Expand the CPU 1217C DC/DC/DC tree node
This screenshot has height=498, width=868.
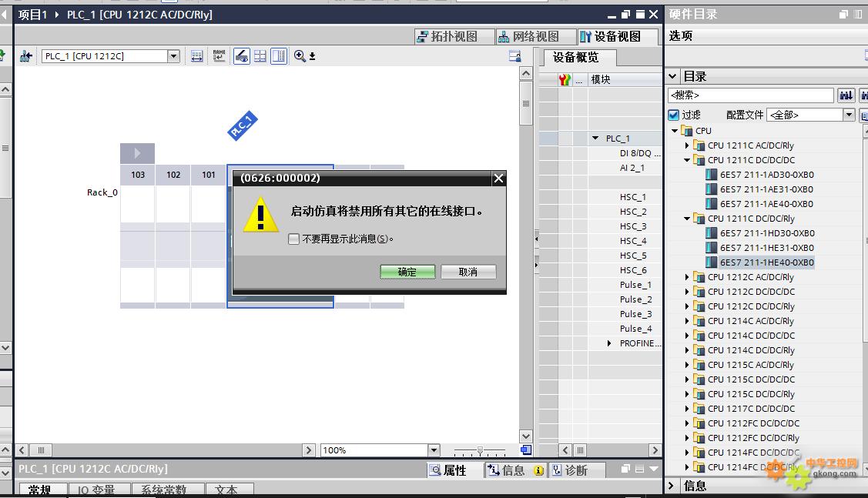[x=687, y=409]
